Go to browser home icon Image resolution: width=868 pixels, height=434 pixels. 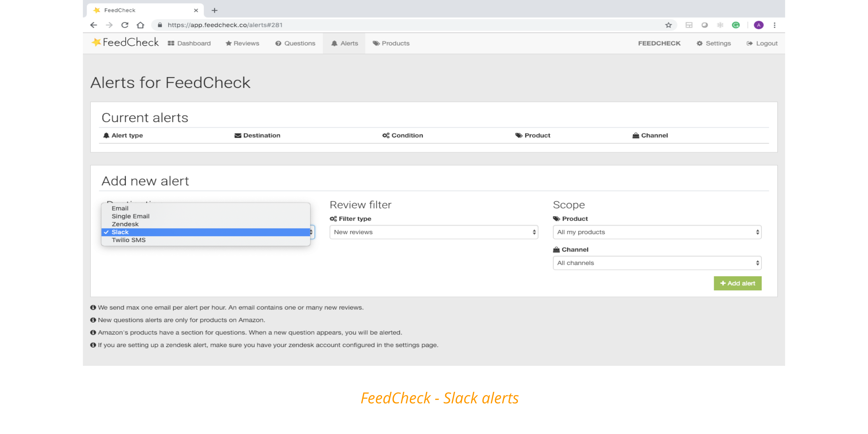click(x=141, y=25)
